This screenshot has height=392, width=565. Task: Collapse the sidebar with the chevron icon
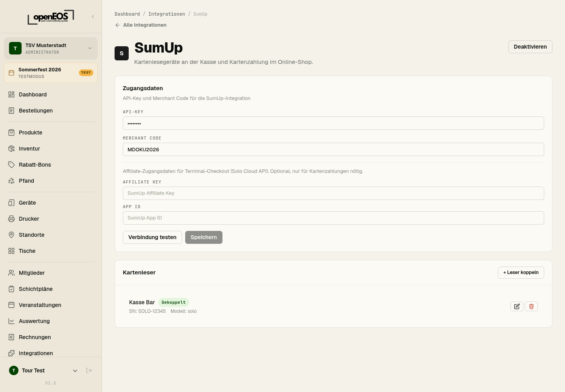(93, 16)
